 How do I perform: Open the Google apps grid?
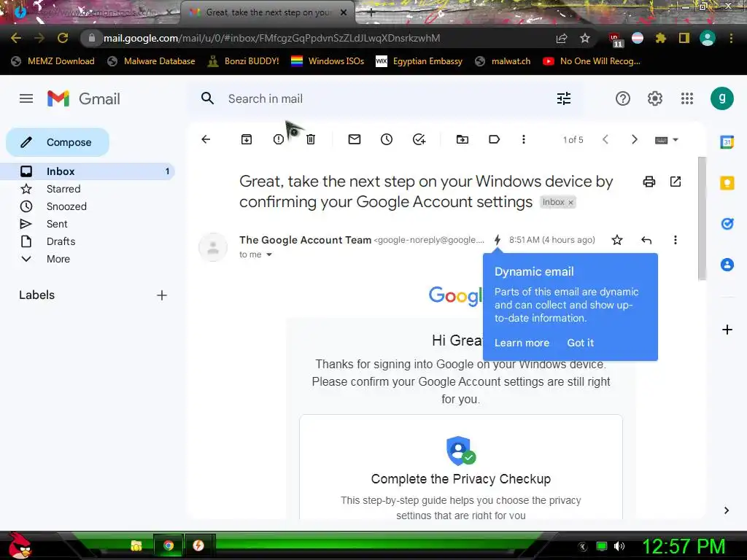pos(686,98)
